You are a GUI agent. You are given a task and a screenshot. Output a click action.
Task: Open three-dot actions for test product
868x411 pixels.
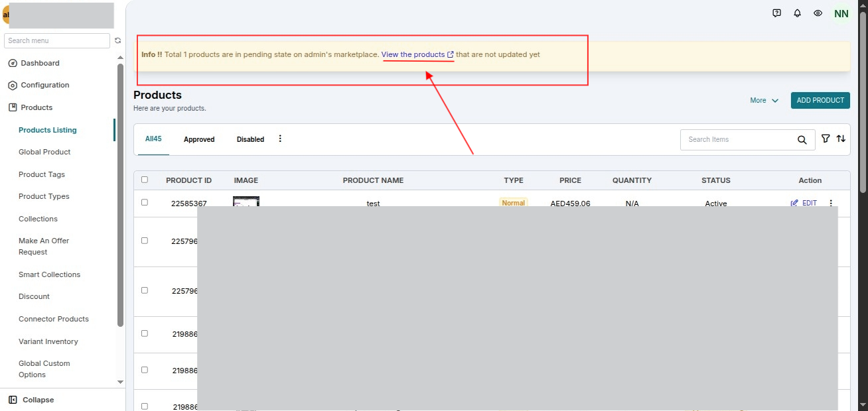[831, 204]
